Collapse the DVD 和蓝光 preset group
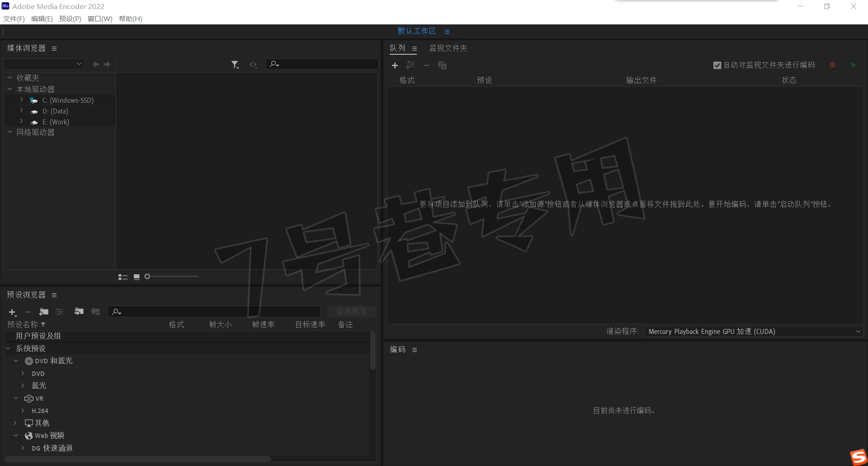868x466 pixels. 16,361
